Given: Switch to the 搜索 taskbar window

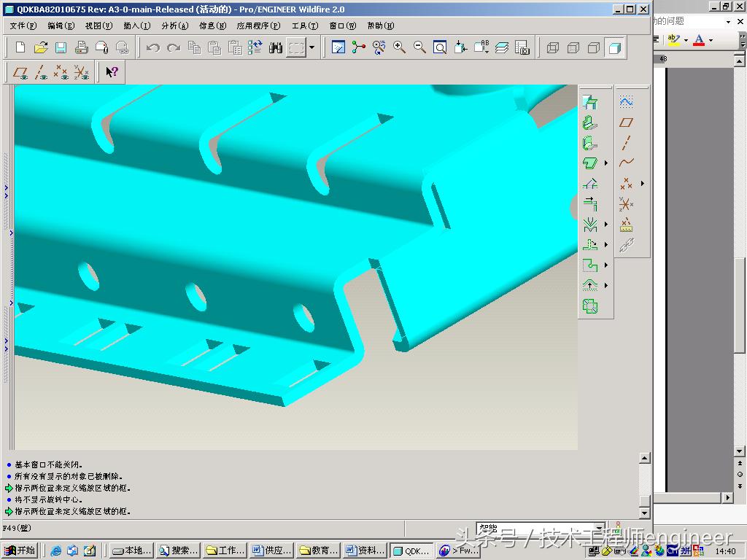Looking at the screenshot, I should pyautogui.click(x=179, y=551).
